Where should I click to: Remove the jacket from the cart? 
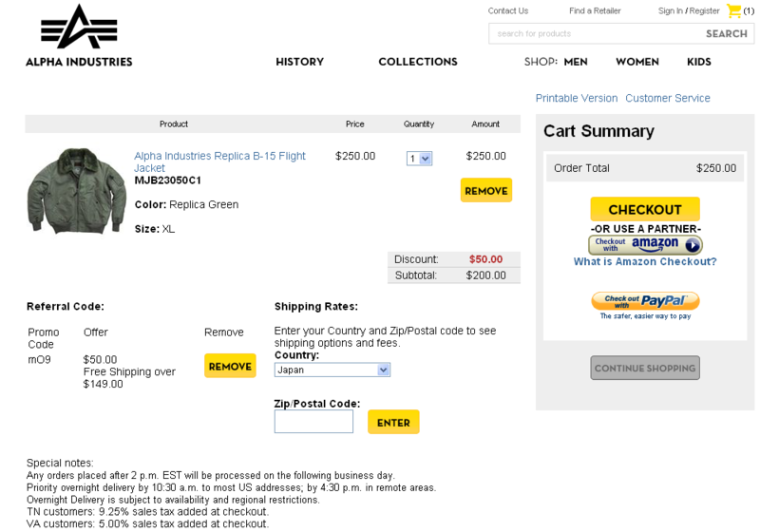[x=486, y=190]
